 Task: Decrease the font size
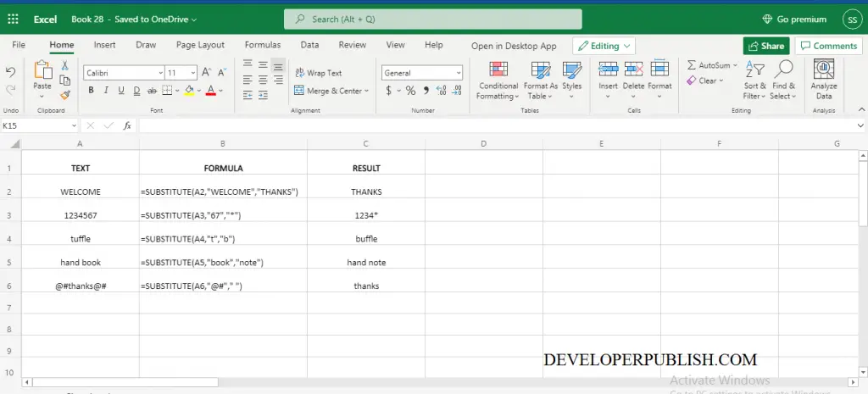222,73
